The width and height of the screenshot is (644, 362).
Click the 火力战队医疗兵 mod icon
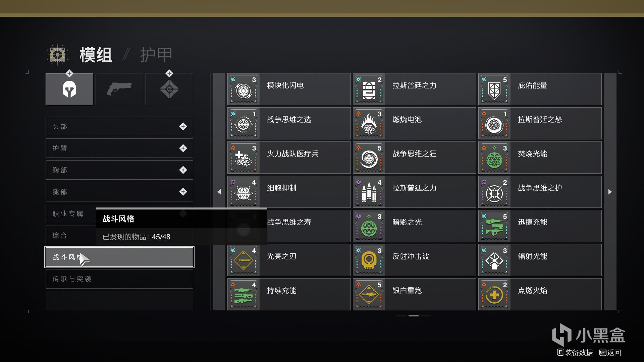click(x=244, y=158)
